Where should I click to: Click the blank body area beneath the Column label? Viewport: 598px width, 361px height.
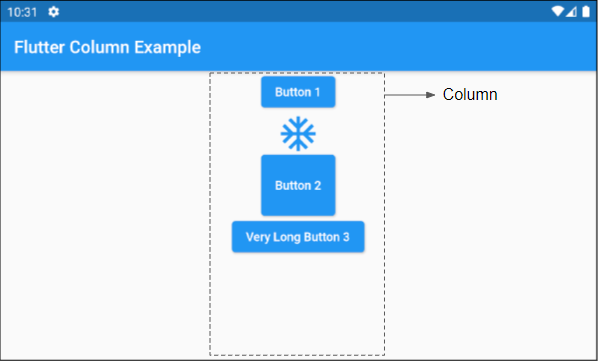pos(490,229)
